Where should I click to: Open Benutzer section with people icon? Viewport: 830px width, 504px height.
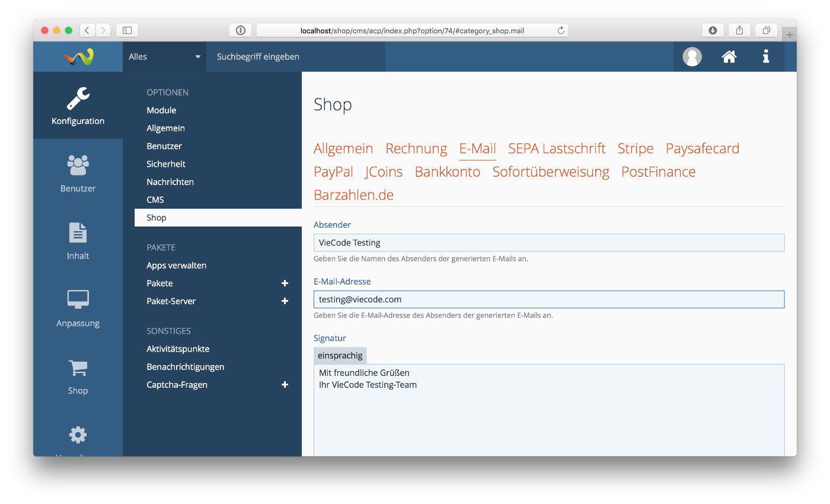[x=78, y=173]
